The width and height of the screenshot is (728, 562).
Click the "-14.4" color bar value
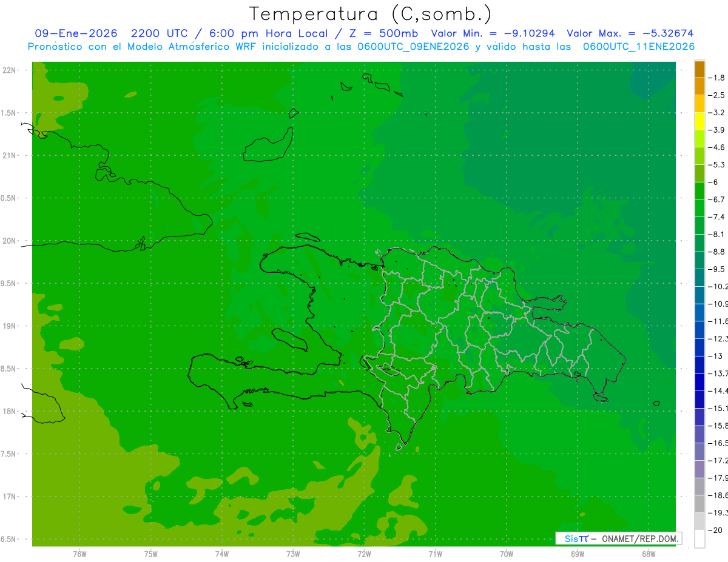(x=718, y=390)
